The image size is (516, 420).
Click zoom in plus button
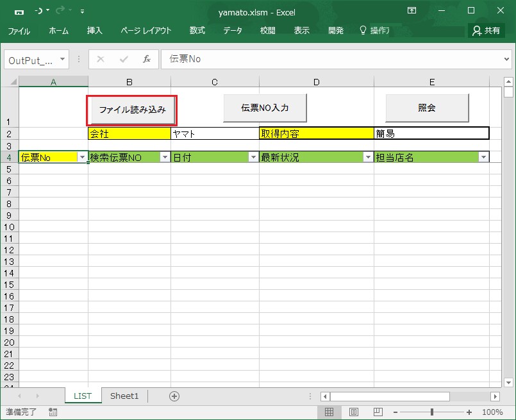coord(469,412)
